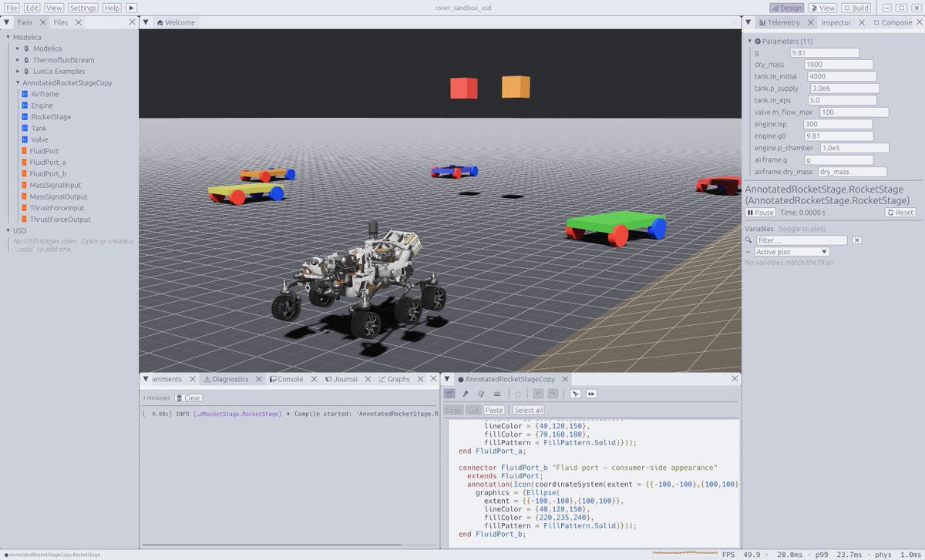Collapse the Modelica root tree node
This screenshot has width=925, height=560.
tap(8, 37)
